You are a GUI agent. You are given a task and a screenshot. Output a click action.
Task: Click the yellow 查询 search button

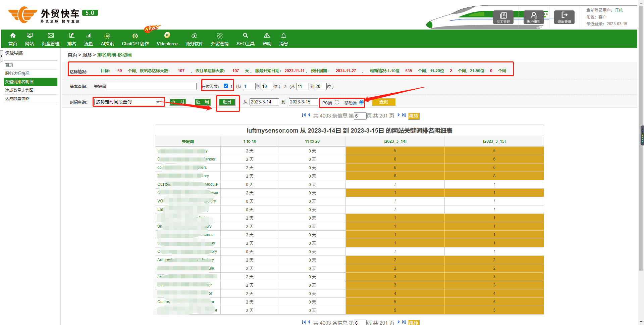click(384, 102)
